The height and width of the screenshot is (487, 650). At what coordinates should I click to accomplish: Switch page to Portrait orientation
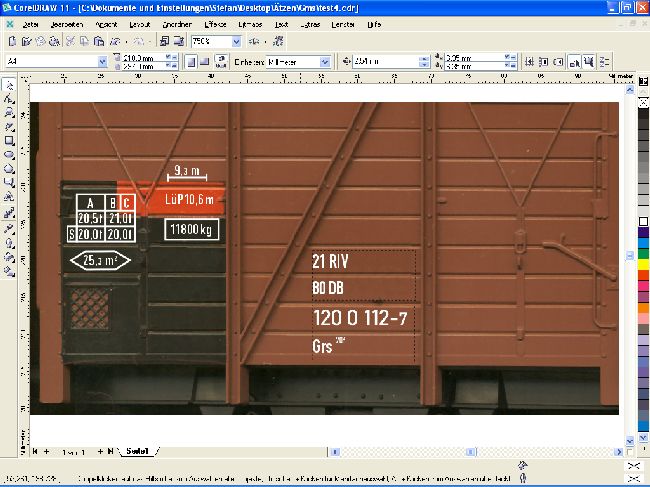(190, 62)
